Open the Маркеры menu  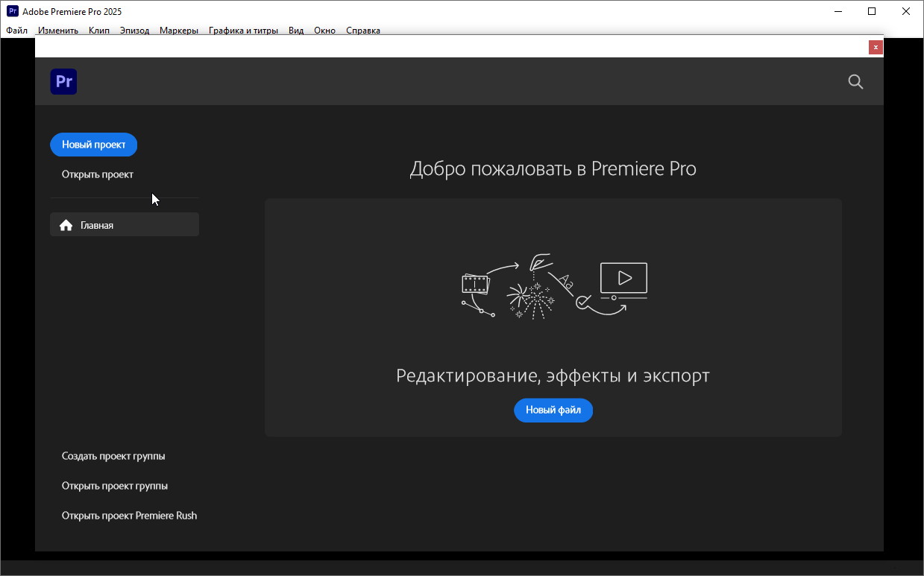(179, 31)
